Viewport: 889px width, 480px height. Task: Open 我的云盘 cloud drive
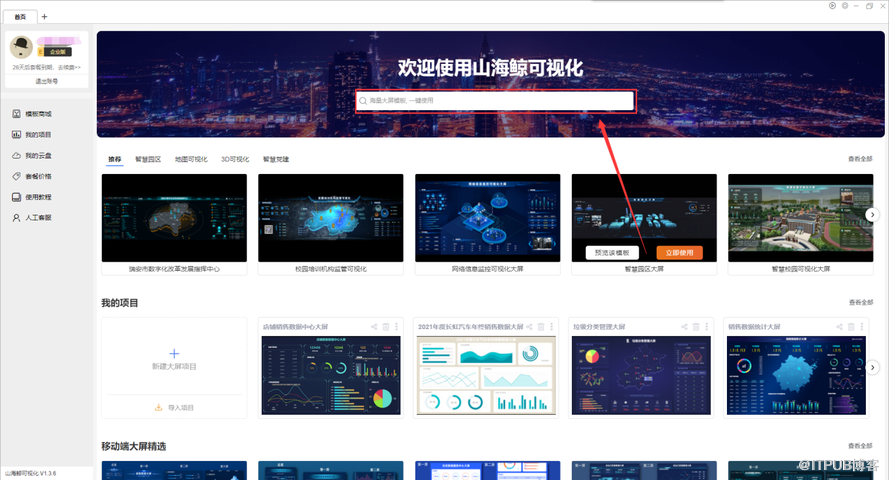point(38,155)
